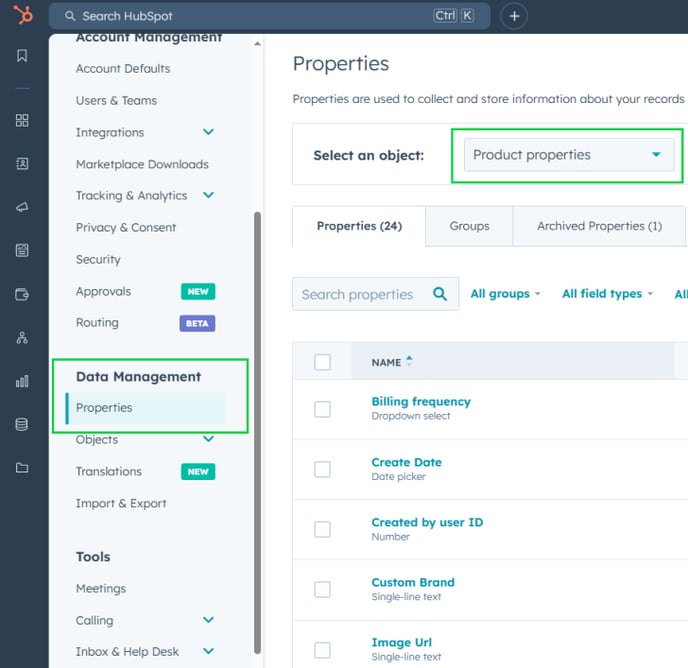Open the content document icon in left rail
Image resolution: width=688 pixels, height=668 pixels.
(22, 250)
